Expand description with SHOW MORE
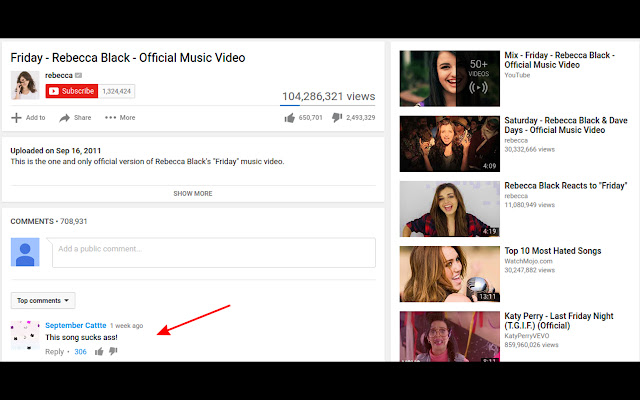The width and height of the screenshot is (640, 400). (x=193, y=193)
